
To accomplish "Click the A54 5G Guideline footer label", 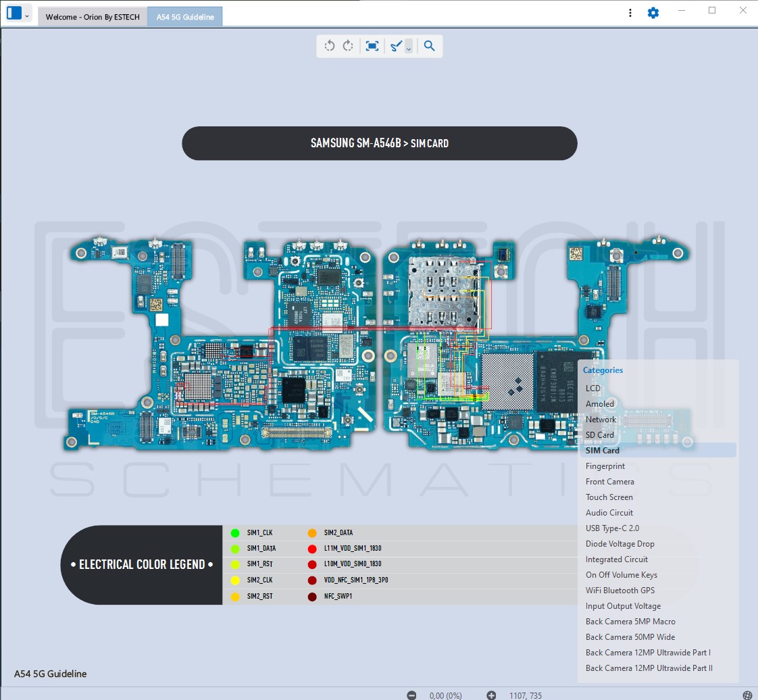I will (50, 674).
